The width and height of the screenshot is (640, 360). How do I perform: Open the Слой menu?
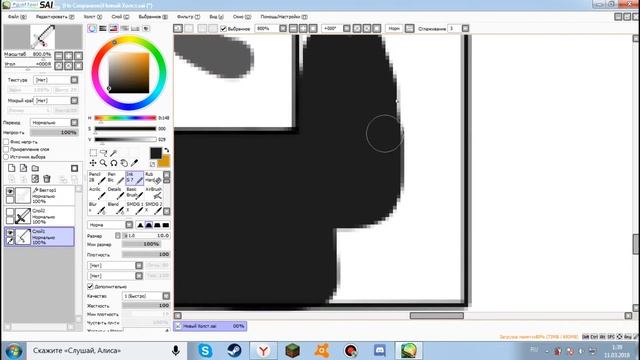coord(120,17)
